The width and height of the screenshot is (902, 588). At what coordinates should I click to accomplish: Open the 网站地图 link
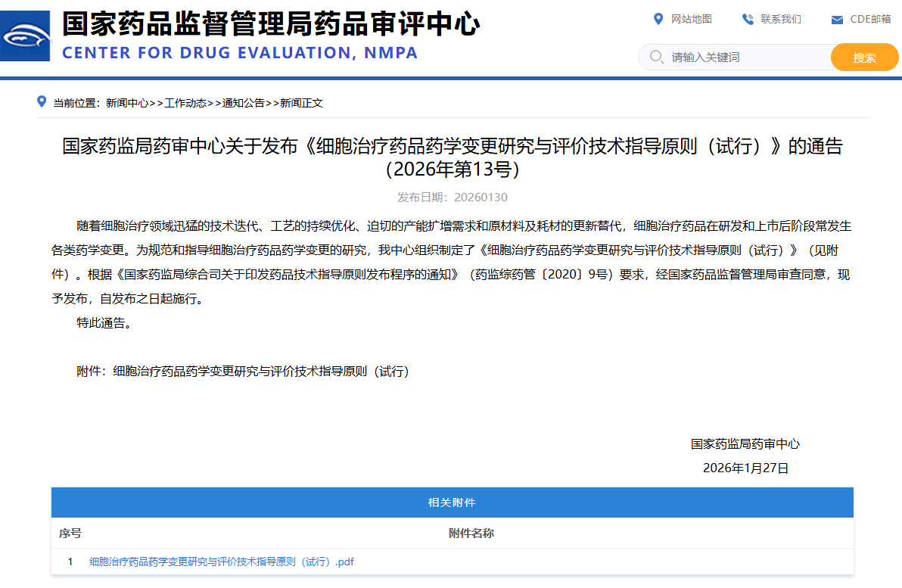[692, 19]
